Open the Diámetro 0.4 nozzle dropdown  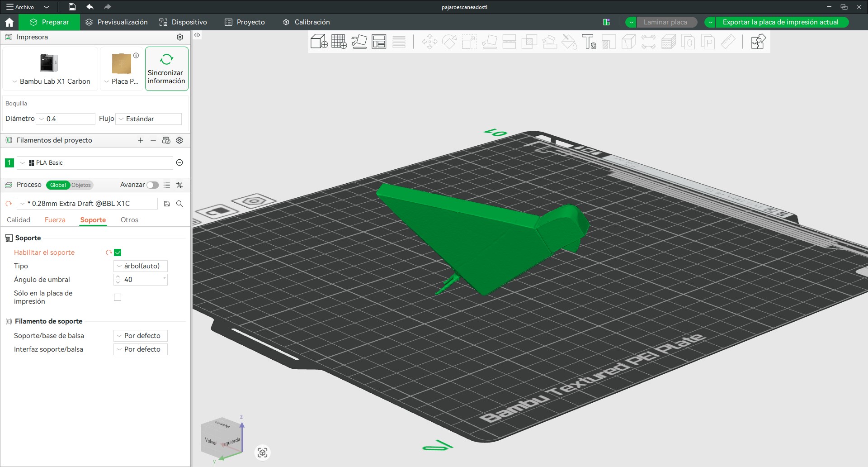[66, 119]
